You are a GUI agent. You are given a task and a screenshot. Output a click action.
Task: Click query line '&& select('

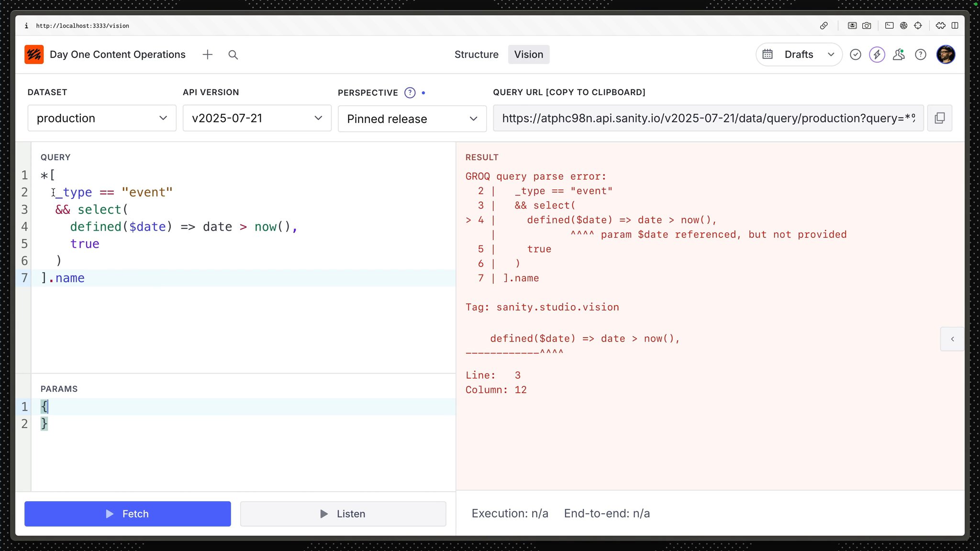pyautogui.click(x=91, y=209)
